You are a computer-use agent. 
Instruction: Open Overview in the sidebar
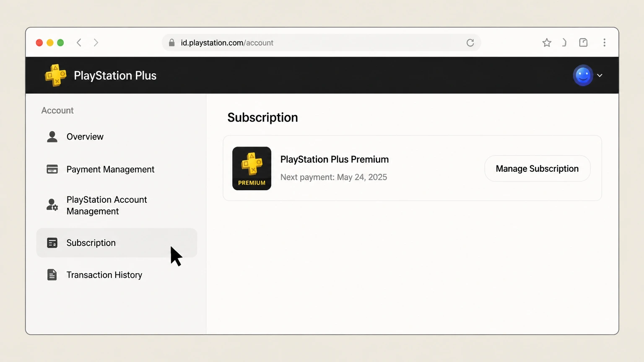click(x=117, y=137)
